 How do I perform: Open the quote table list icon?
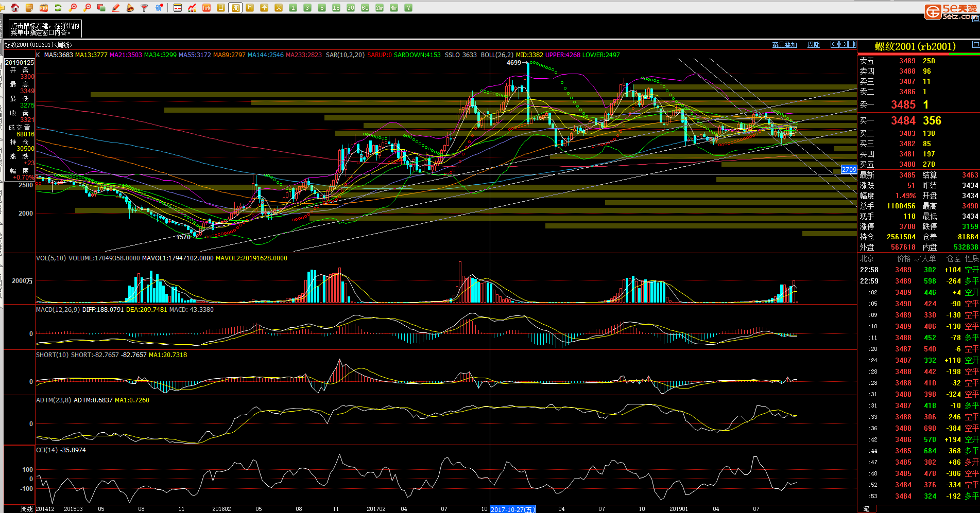[178, 8]
